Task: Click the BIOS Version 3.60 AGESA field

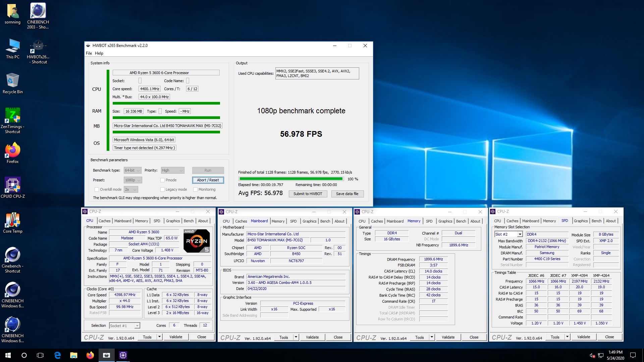Action: 296,283
